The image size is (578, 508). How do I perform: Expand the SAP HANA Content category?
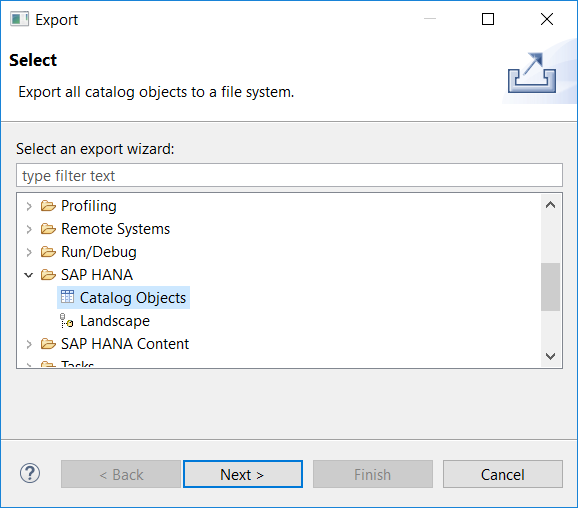click(29, 344)
